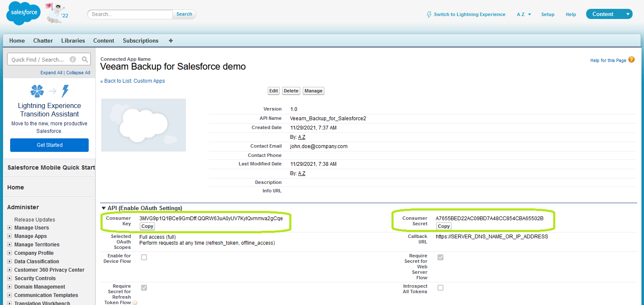The image size is (644, 305).
Task: Open Release Updates in the sidebar
Action: (x=35, y=219)
